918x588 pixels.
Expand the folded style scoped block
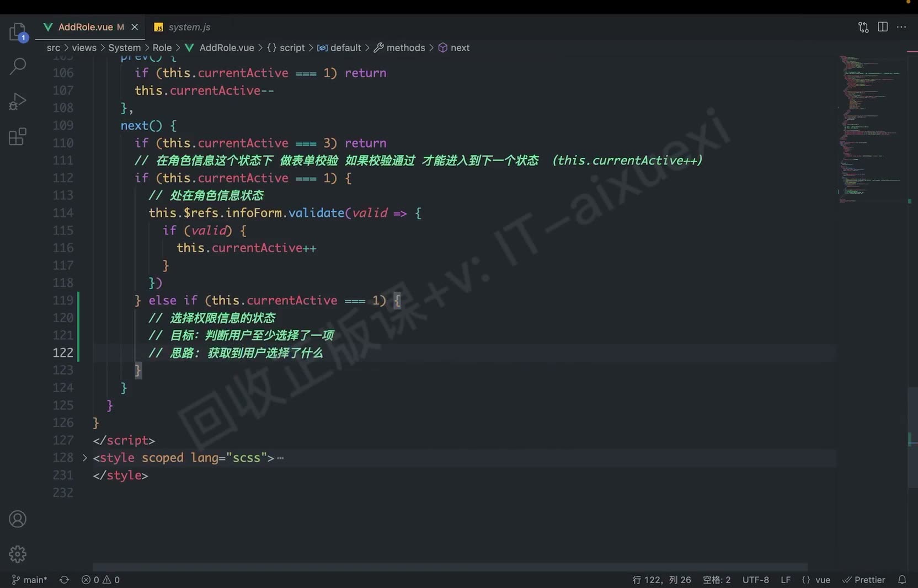click(x=84, y=458)
